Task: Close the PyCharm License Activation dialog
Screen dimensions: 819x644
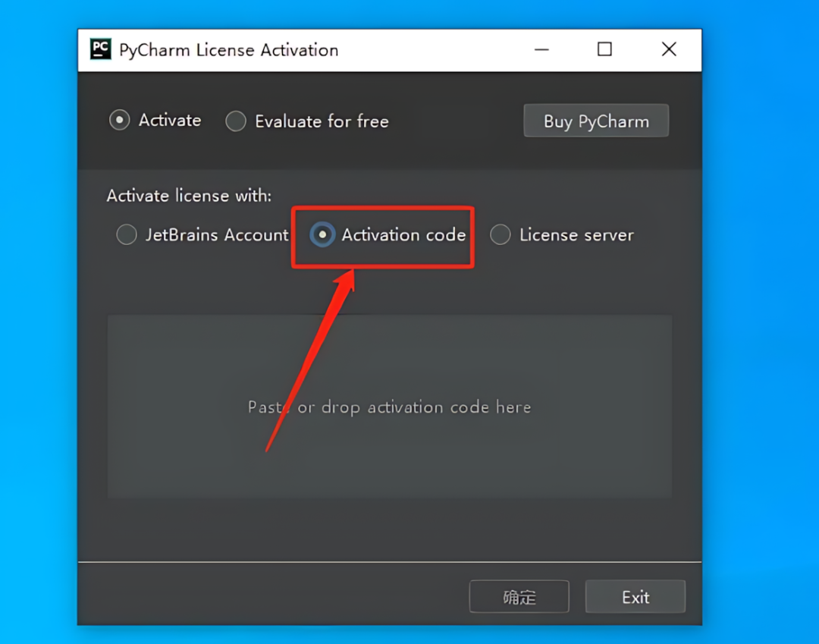Action: 669,49
